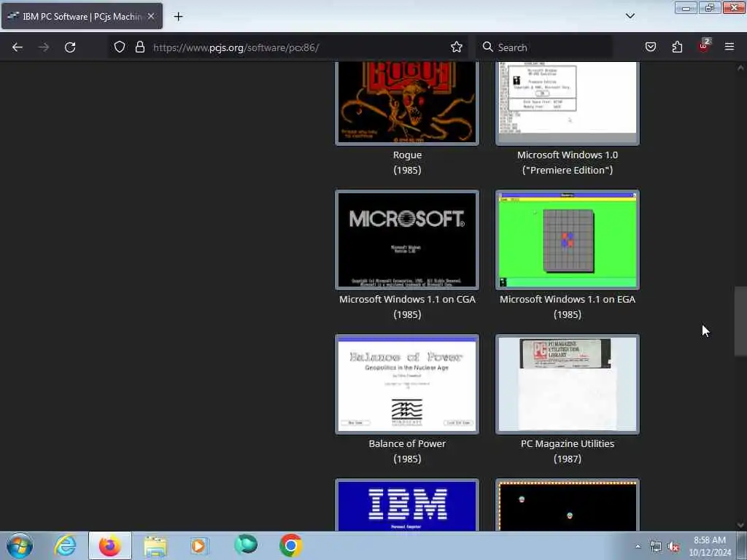Image resolution: width=747 pixels, height=560 pixels.
Task: Open the green Windows 1.1 EGA thumbnail
Action: [x=568, y=239]
